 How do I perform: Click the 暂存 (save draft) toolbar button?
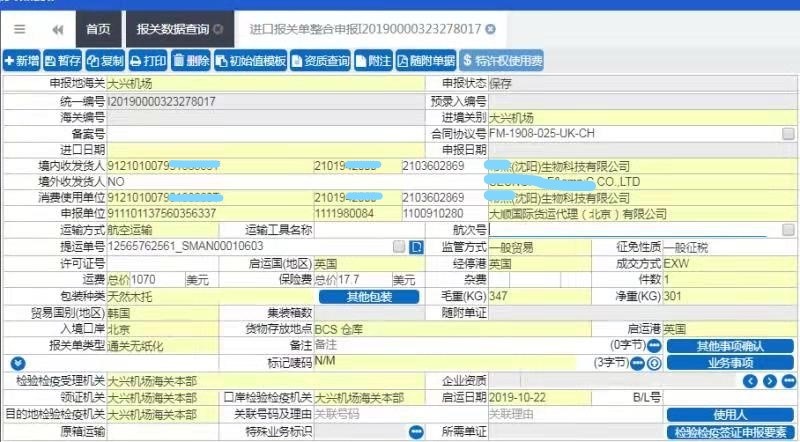pos(63,62)
